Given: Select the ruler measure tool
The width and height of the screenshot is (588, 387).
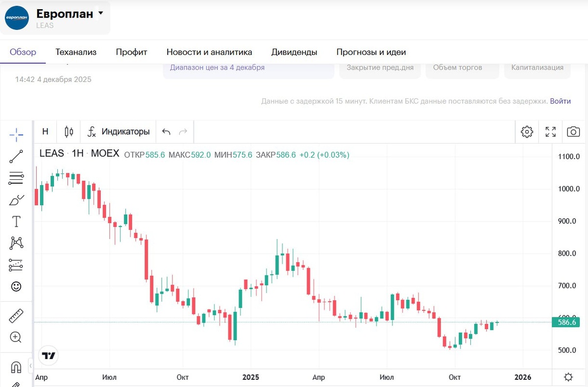Looking at the screenshot, I should click(16, 315).
